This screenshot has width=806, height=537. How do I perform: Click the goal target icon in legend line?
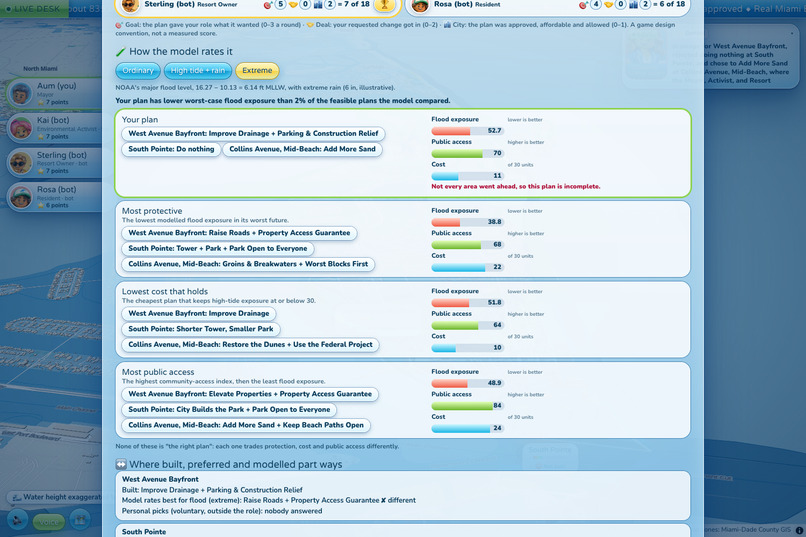pyautogui.click(x=119, y=25)
